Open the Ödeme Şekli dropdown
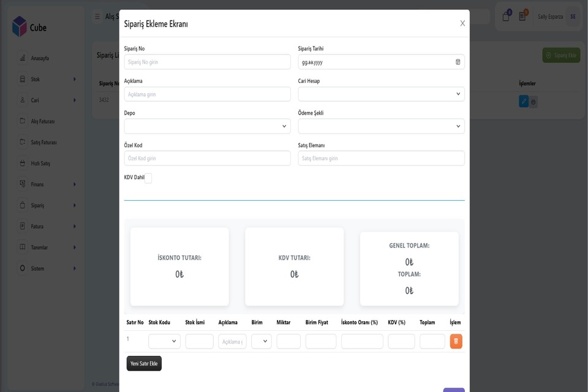The image size is (588, 392). point(381,126)
